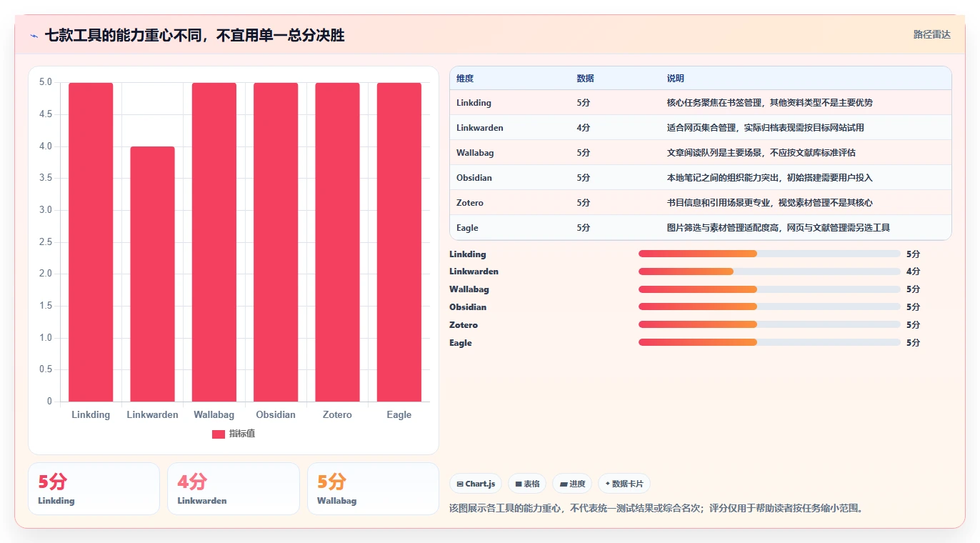
Task: Click the Wallabag progress bar
Action: 769,289
